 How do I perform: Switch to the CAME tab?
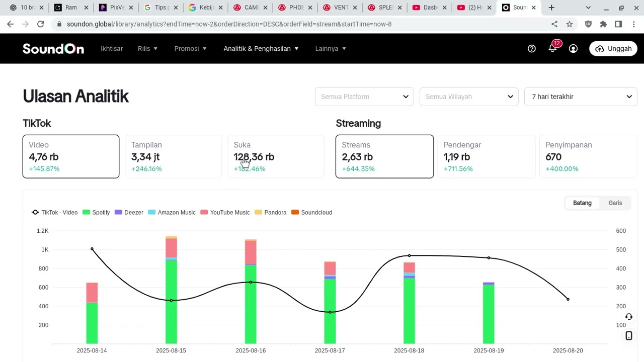pyautogui.click(x=251, y=8)
